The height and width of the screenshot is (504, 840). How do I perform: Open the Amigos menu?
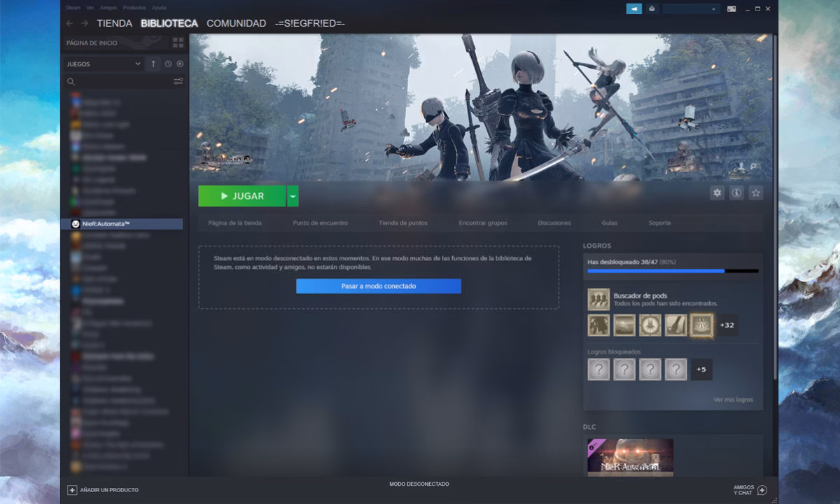tap(108, 8)
